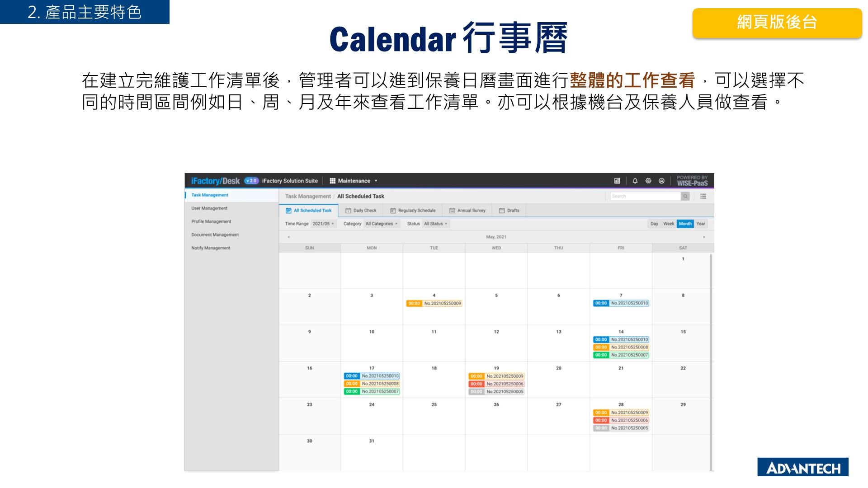
Task: Select Task Management in sidebar
Action: [x=231, y=195]
